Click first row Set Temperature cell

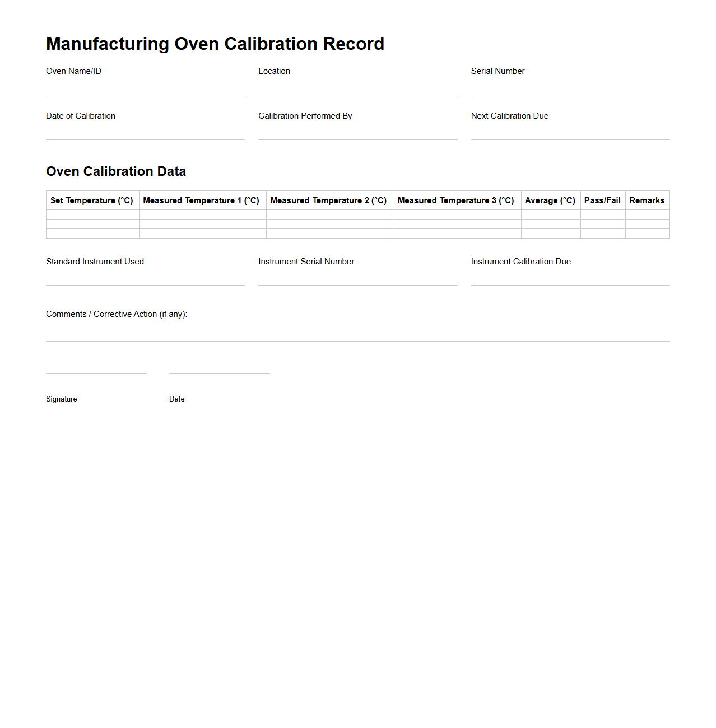click(x=92, y=215)
